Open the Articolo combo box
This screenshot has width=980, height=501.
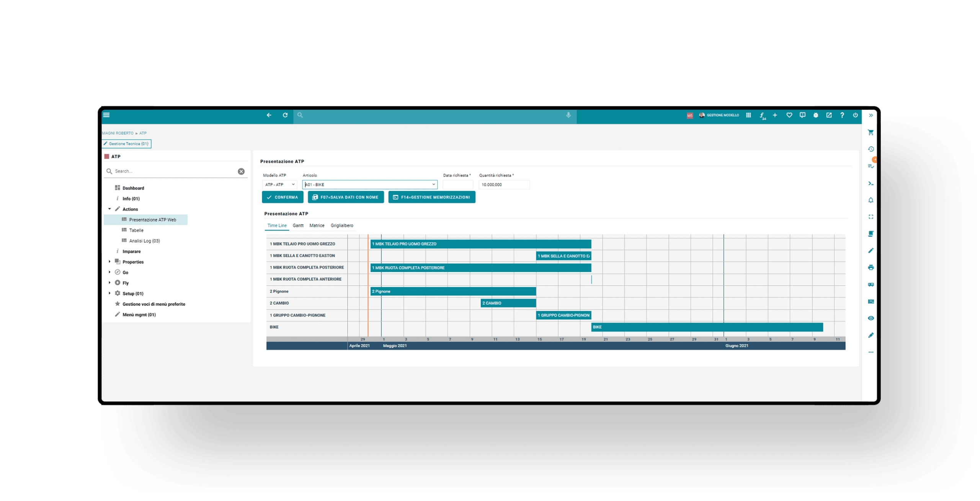point(370,184)
